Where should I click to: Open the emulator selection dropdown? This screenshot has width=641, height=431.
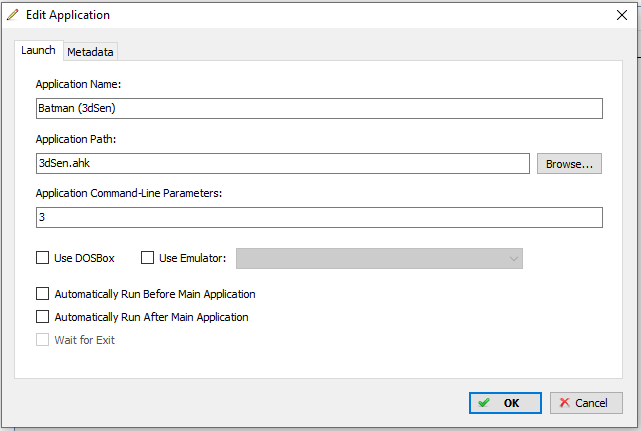pyautogui.click(x=379, y=258)
